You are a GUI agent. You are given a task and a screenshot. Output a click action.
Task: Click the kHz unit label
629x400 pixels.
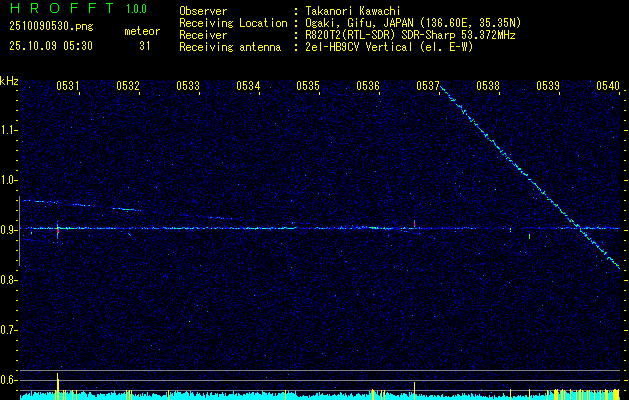tap(10, 80)
